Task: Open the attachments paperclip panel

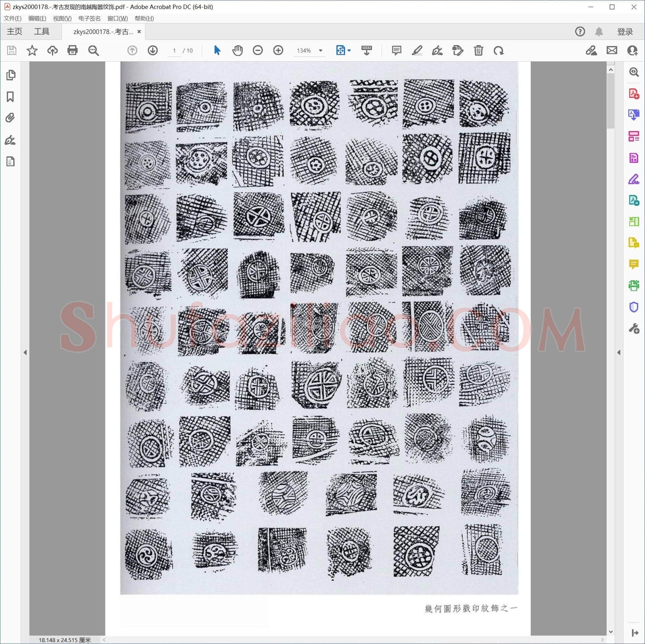Action: 10,118
